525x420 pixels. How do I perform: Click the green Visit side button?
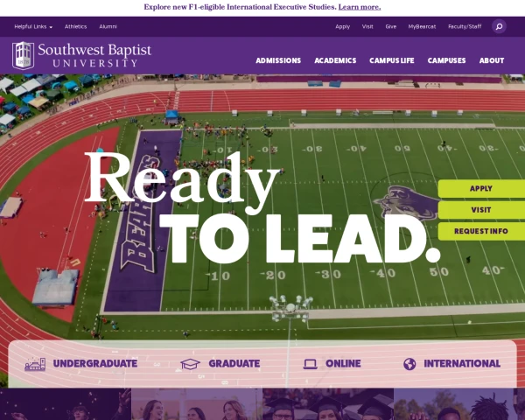(481, 210)
